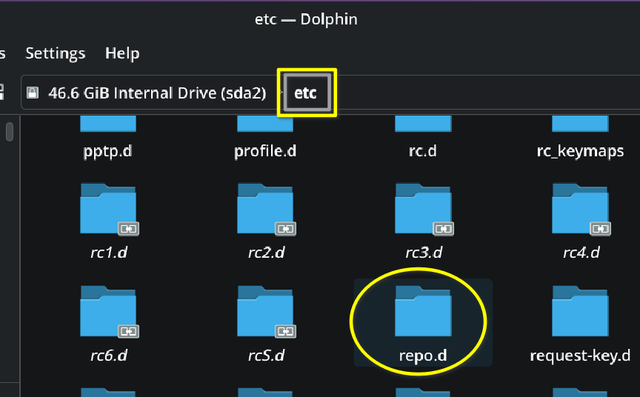Click the drive icon in the location bar
This screenshot has height=397, width=640.
(33, 93)
